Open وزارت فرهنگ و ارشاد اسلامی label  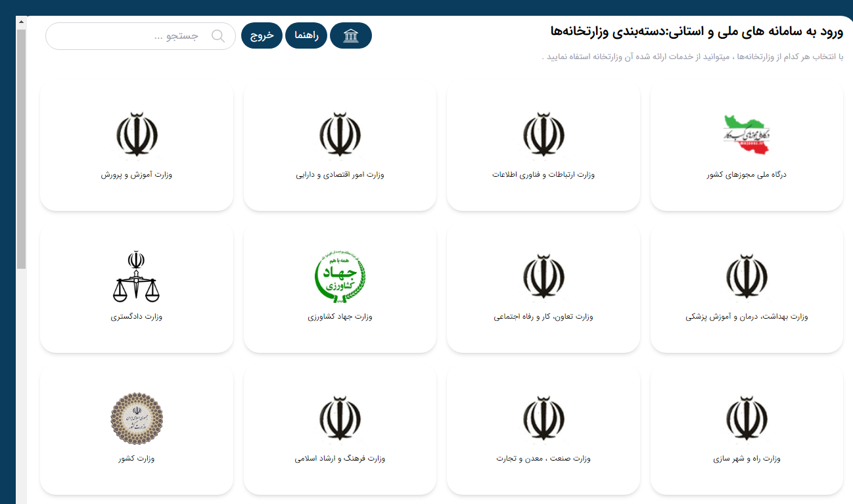[x=340, y=459]
